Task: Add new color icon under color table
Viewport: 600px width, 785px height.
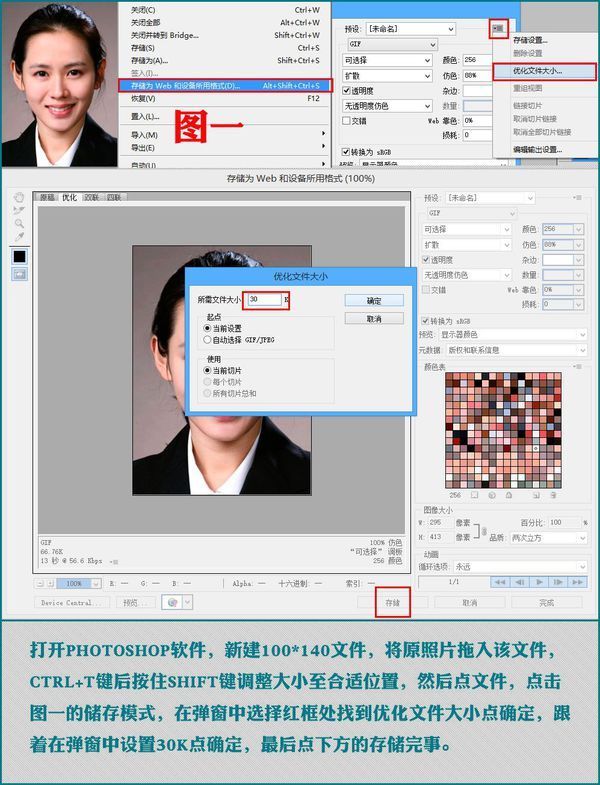Action: (536, 495)
